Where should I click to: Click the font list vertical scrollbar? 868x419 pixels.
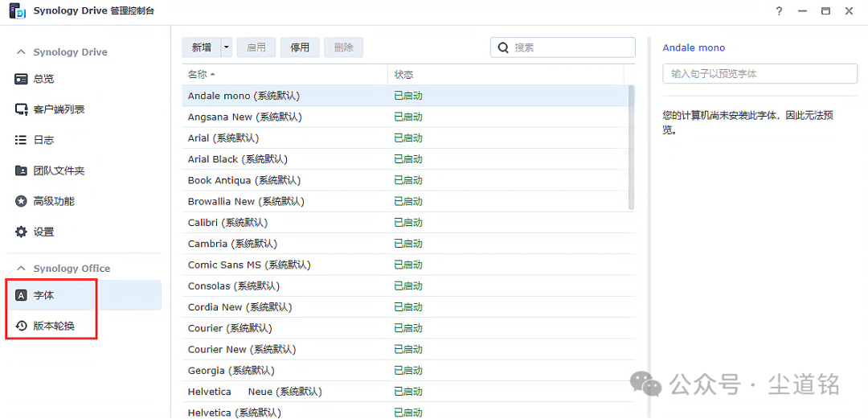[630, 149]
